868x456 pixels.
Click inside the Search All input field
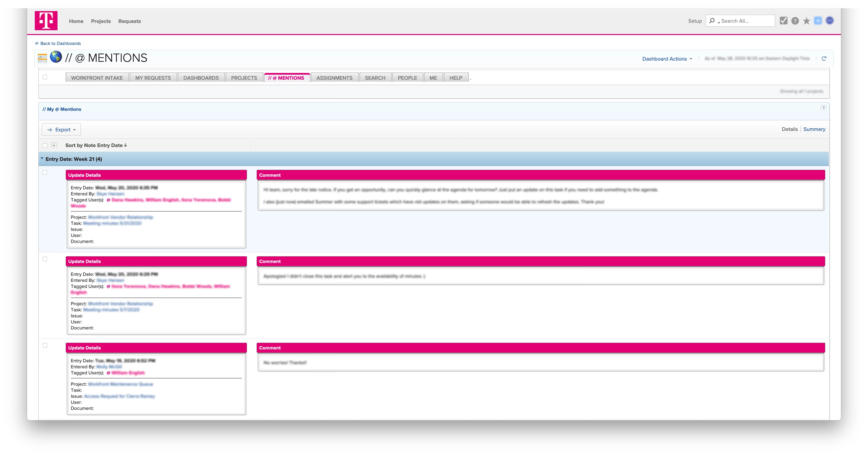745,21
